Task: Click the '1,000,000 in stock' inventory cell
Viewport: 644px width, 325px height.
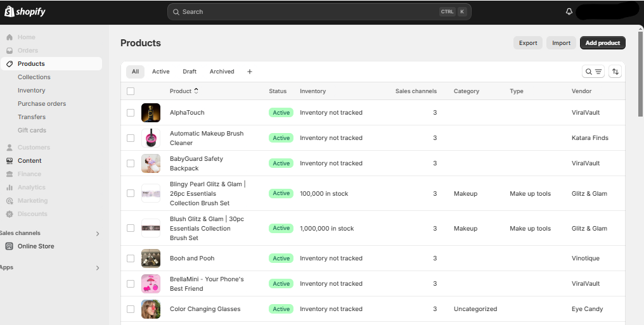Action: (x=326, y=229)
